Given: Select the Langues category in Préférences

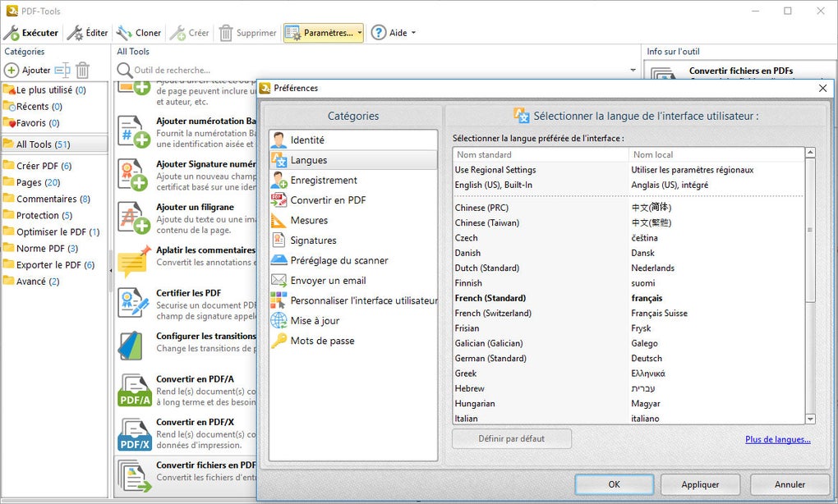Looking at the screenshot, I should click(x=353, y=160).
